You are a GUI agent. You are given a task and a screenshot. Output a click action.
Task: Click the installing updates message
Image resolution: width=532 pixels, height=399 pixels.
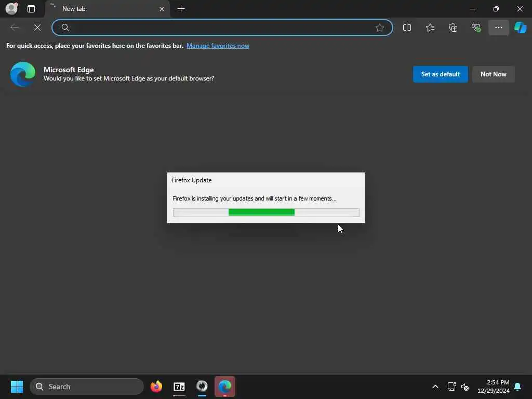tap(254, 198)
